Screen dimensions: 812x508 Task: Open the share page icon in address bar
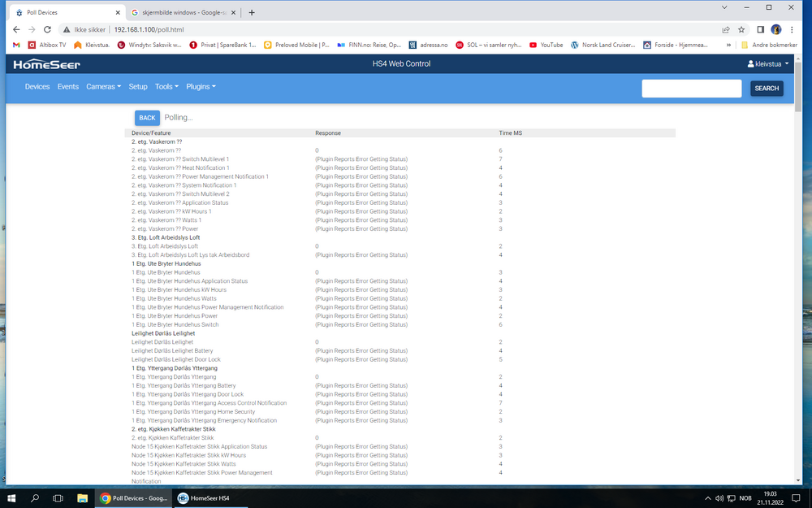[x=725, y=29]
